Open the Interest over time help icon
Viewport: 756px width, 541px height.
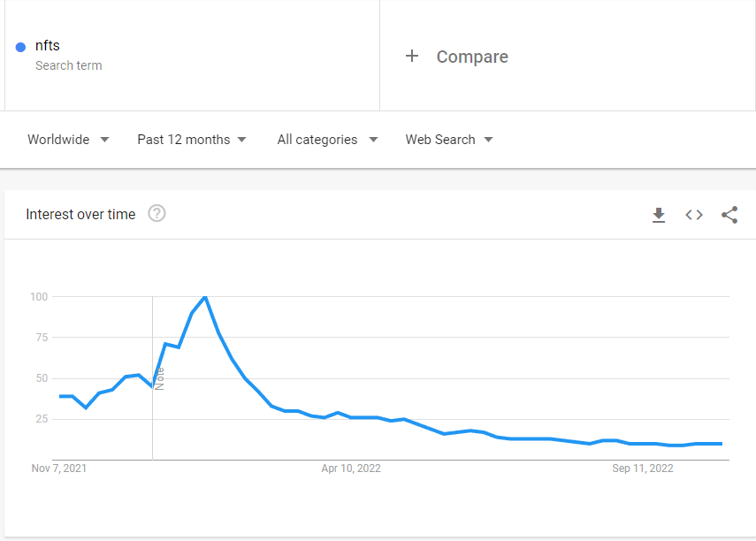click(157, 213)
